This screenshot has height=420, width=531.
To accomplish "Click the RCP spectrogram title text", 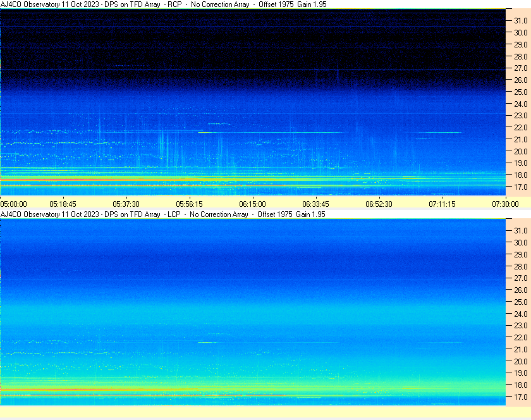I will point(164,4).
